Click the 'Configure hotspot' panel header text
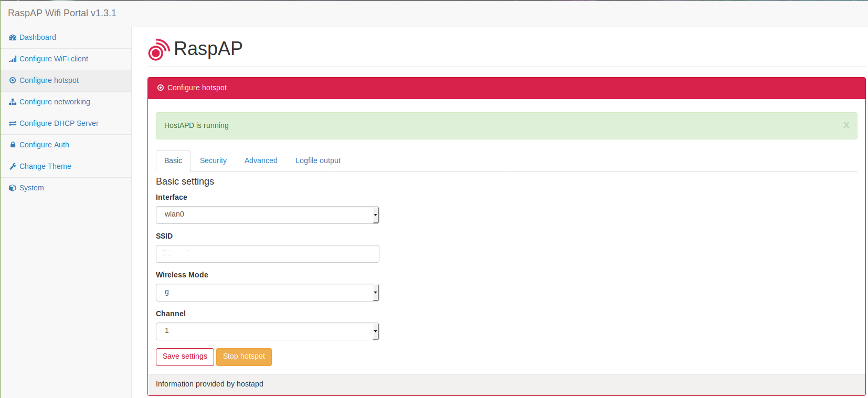Image resolution: width=868 pixels, height=398 pixels. (197, 88)
